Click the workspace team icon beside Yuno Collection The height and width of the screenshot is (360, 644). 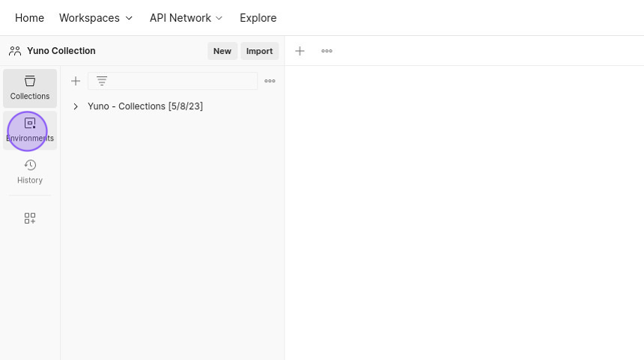(x=15, y=51)
